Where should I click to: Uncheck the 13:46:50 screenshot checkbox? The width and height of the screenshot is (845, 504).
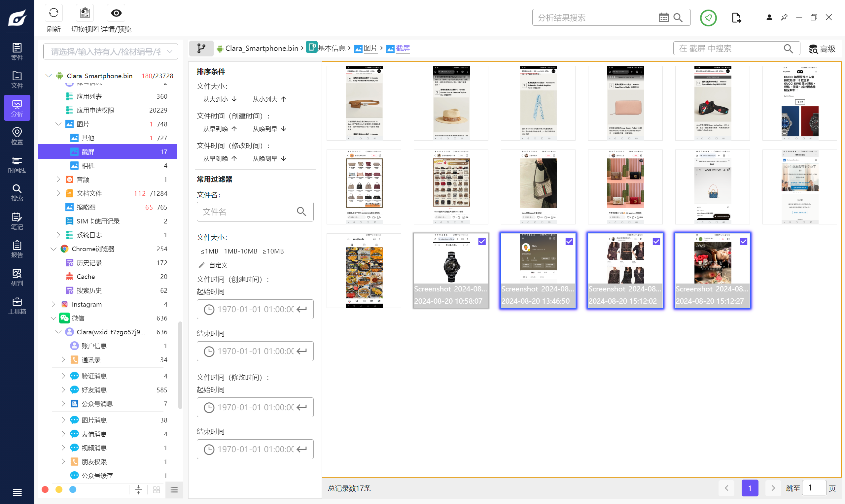(x=569, y=242)
